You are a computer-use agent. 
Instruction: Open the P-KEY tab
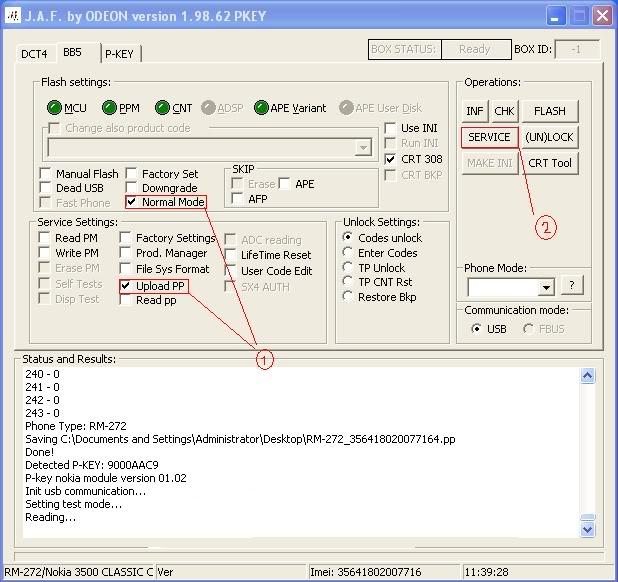(x=119, y=54)
